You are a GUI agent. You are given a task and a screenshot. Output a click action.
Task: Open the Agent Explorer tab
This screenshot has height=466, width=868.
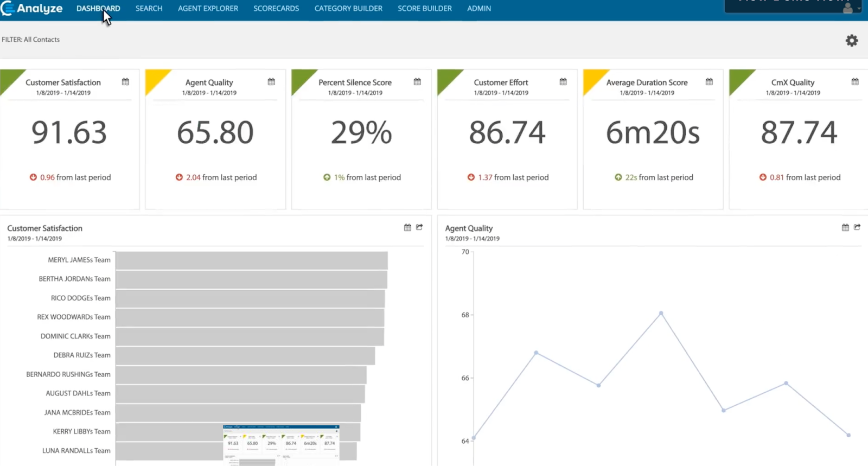208,8
